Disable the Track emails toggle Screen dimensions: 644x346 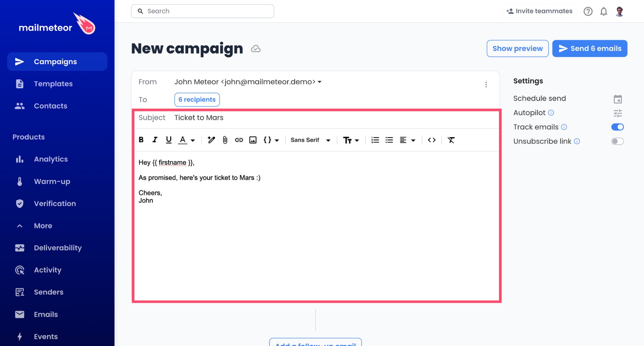coord(617,127)
